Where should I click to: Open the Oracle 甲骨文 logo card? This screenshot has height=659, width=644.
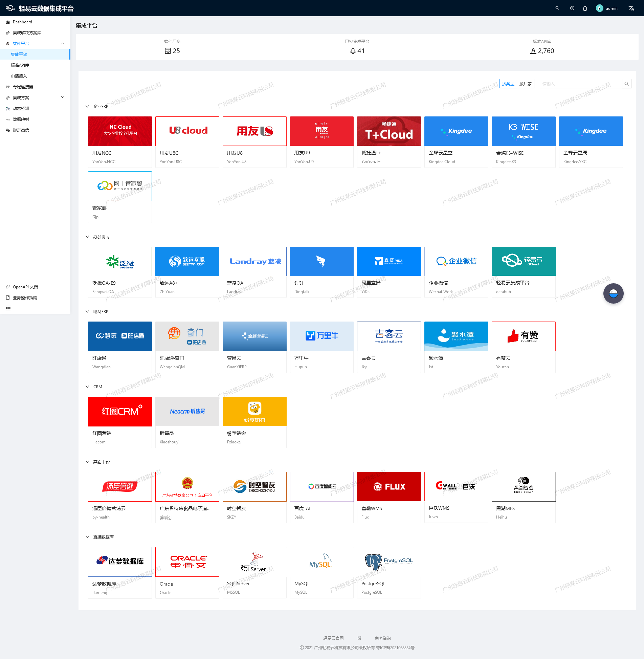pyautogui.click(x=187, y=562)
